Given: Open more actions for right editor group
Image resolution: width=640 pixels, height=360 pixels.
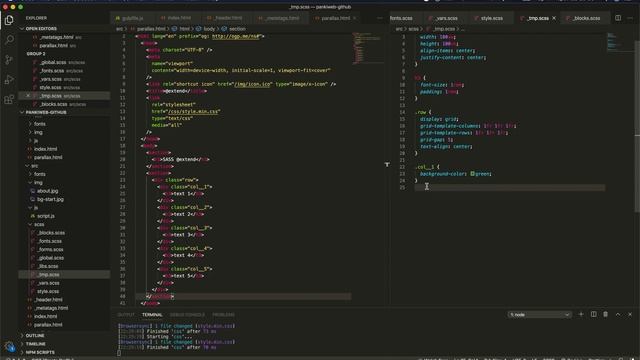Looking at the screenshot, I should point(630,18).
